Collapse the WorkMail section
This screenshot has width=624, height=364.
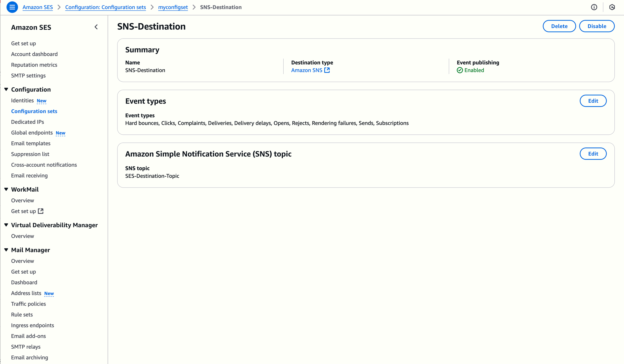pyautogui.click(x=6, y=189)
